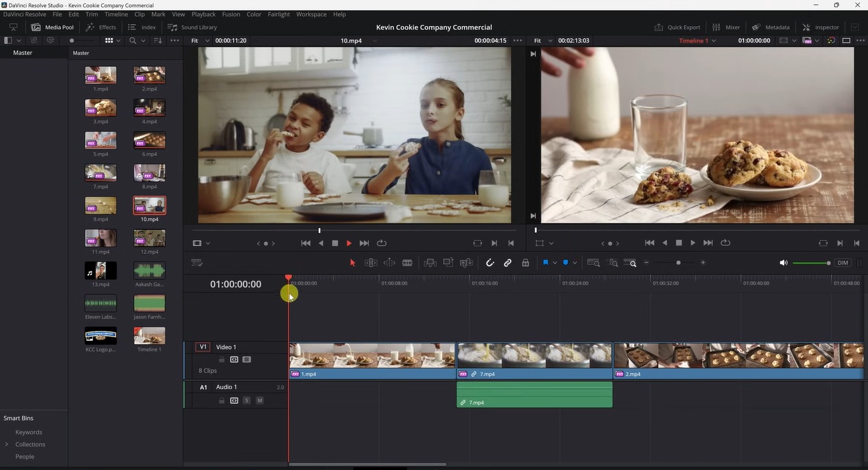The width and height of the screenshot is (868, 470).
Task: Toggle Loop in the timeline viewer
Action: [726, 243]
